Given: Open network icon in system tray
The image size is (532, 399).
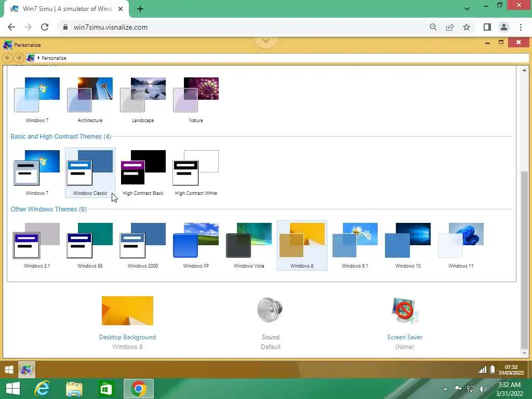Looking at the screenshot, I should (471, 389).
